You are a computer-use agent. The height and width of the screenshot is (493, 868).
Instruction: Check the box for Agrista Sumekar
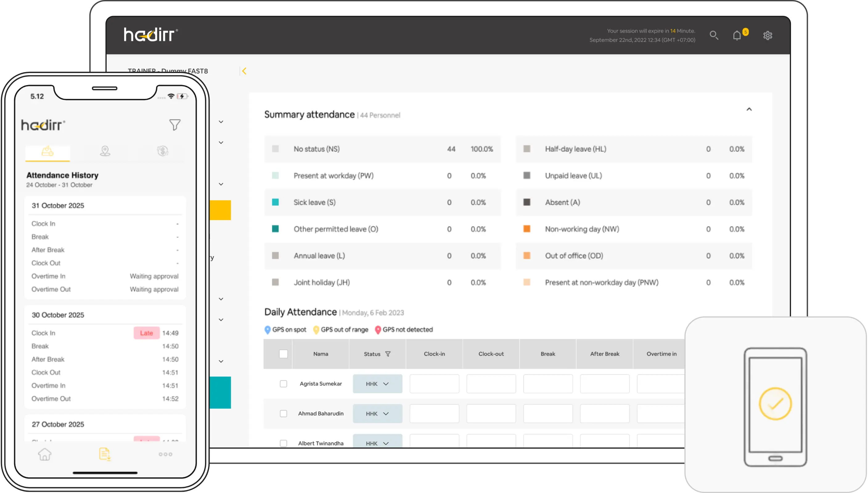284,384
